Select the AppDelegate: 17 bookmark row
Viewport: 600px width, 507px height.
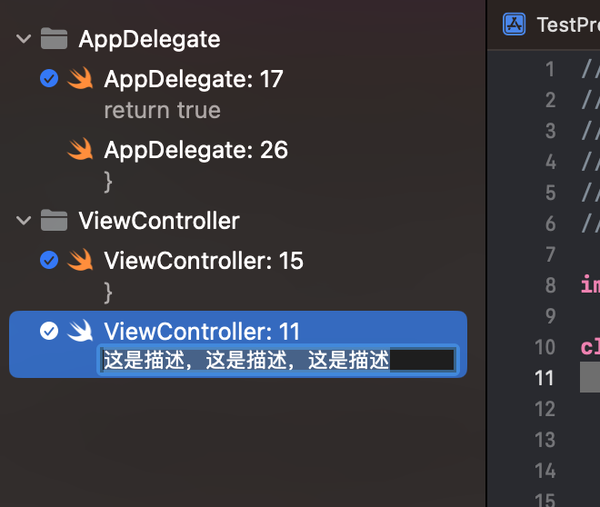194,79
